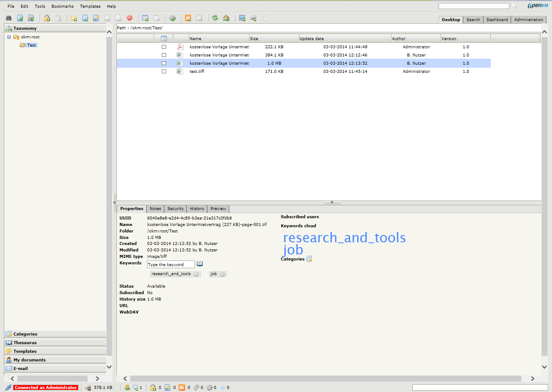This screenshot has width=552, height=392.
Task: Click the refresh green arrows icon
Action: pyautogui.click(x=215, y=18)
